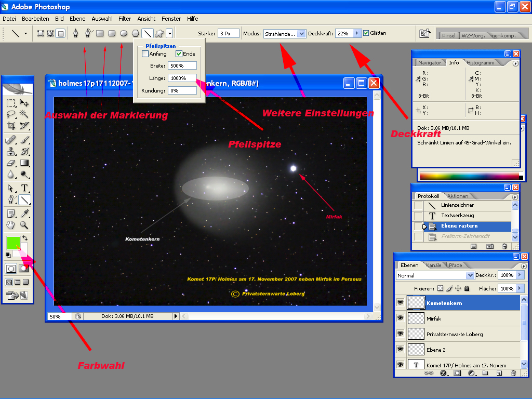
Task: Open the Modus blend mode dropdown
Action: [x=301, y=34]
